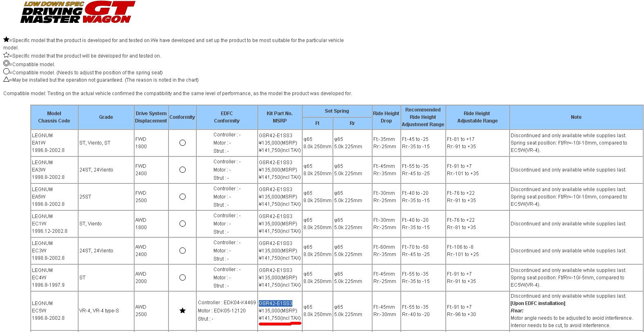Click the Model Chassis Code column header
The image size is (644, 332).
pos(54,117)
